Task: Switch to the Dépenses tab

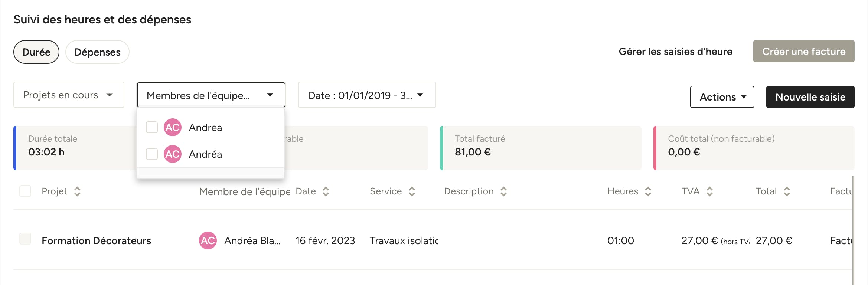Action: pyautogui.click(x=97, y=52)
